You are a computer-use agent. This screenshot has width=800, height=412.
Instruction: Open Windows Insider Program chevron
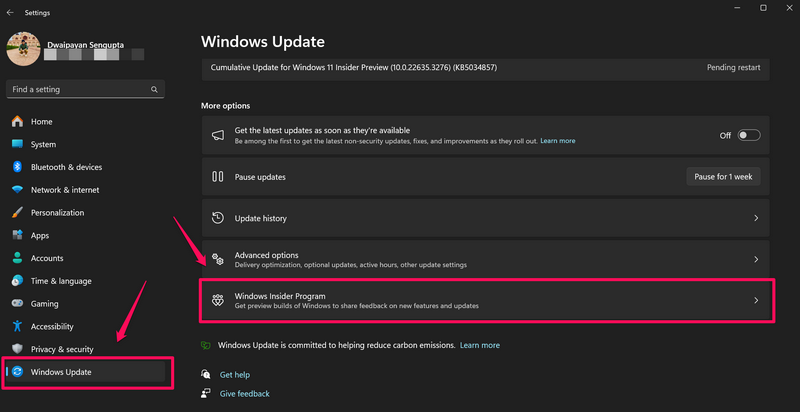756,300
